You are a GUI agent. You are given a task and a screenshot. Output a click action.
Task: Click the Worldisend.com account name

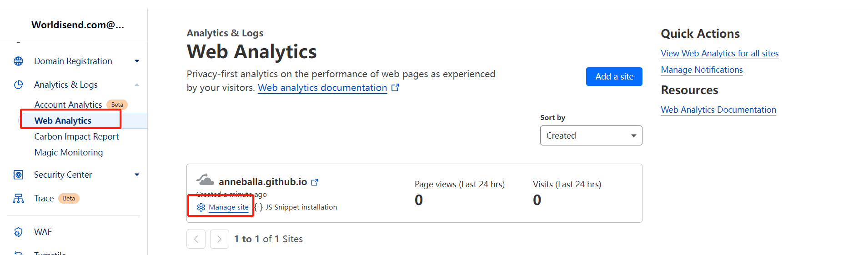click(x=78, y=25)
